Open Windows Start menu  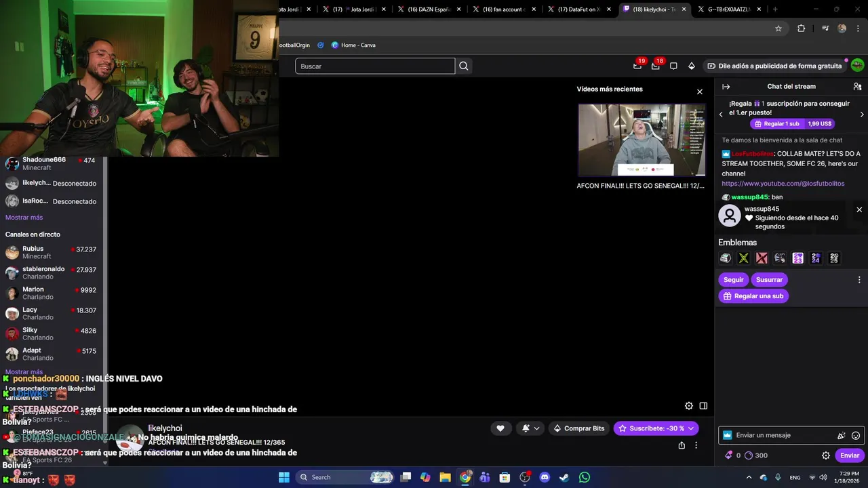point(284,477)
